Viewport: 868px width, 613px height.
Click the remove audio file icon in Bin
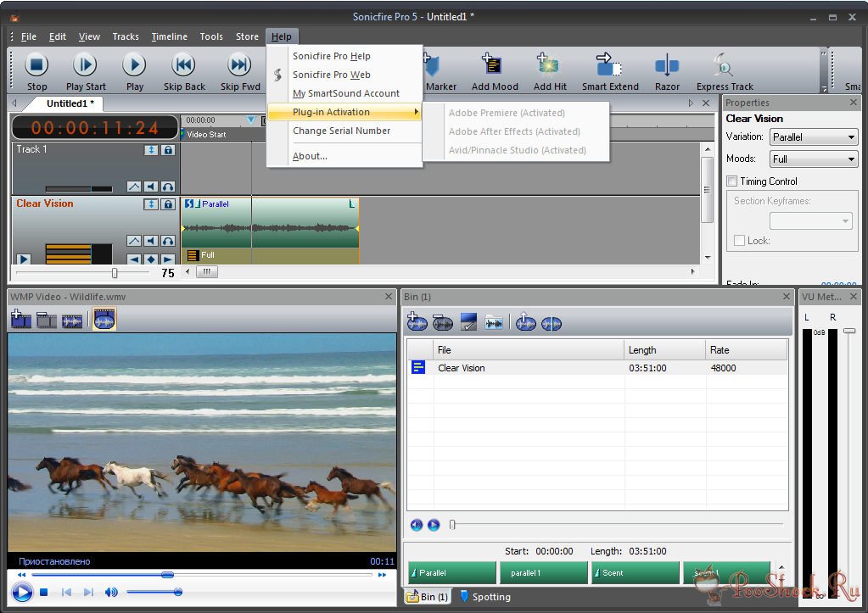tap(442, 322)
